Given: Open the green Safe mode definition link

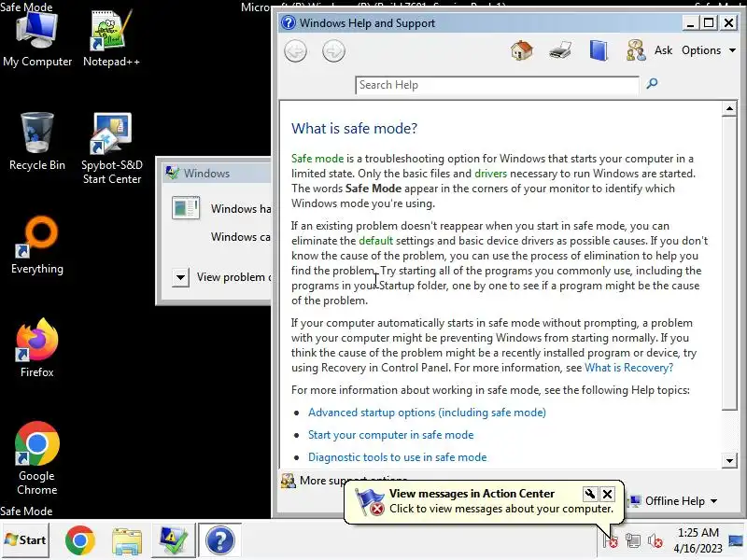Looking at the screenshot, I should 317,159.
